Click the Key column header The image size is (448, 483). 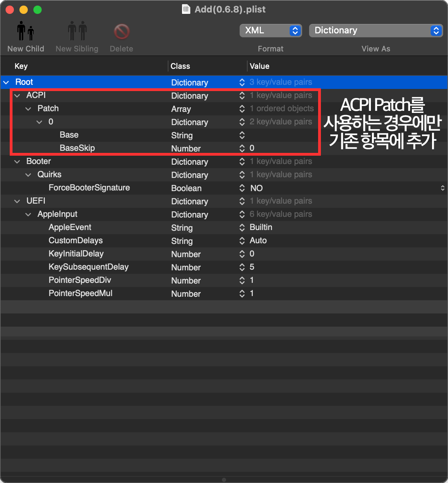click(x=21, y=66)
